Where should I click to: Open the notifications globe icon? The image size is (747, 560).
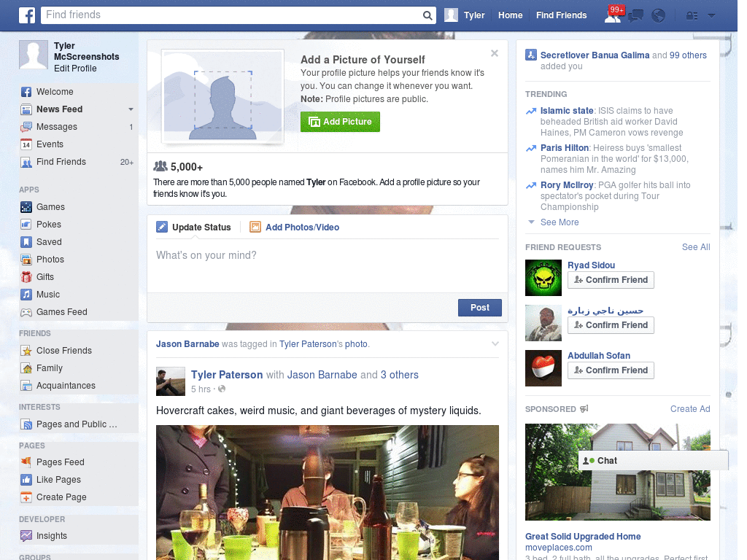click(x=659, y=16)
